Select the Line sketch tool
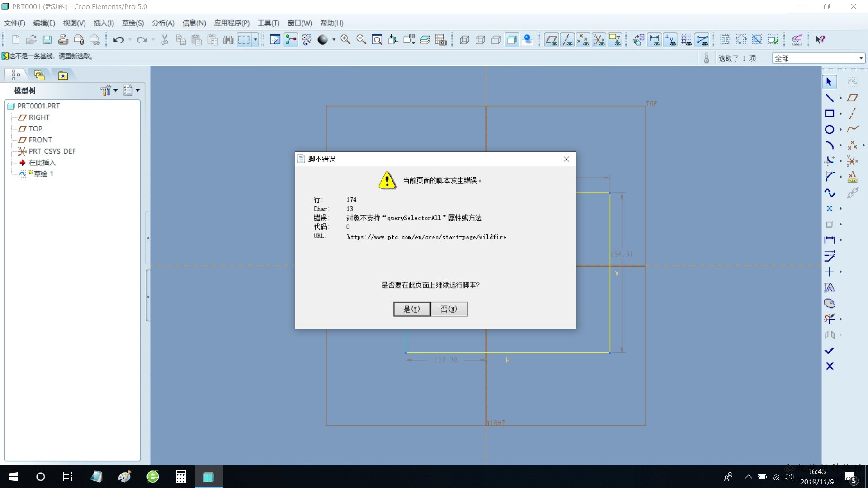Image resolution: width=868 pixels, height=488 pixels. click(830, 98)
